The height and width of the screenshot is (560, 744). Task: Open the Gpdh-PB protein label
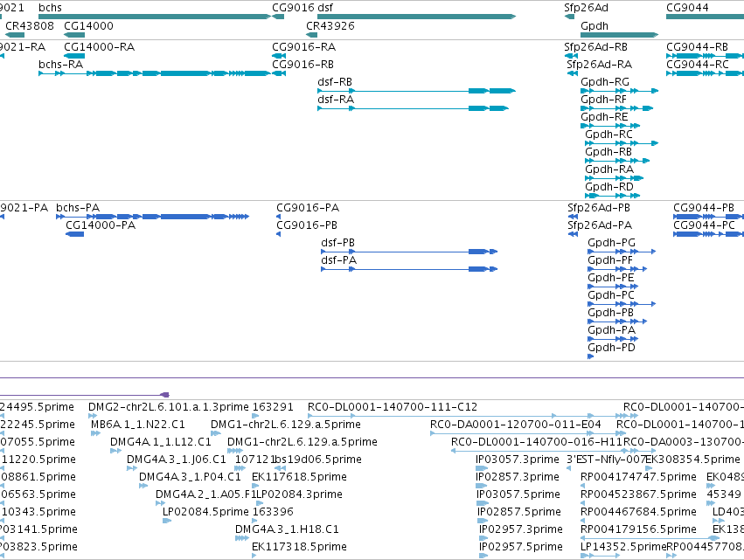610,313
